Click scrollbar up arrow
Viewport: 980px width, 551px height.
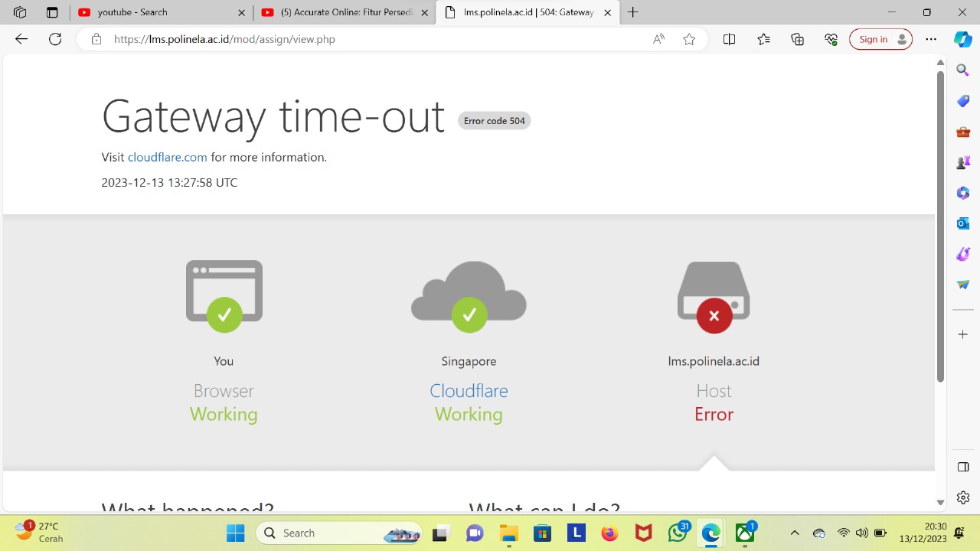940,61
